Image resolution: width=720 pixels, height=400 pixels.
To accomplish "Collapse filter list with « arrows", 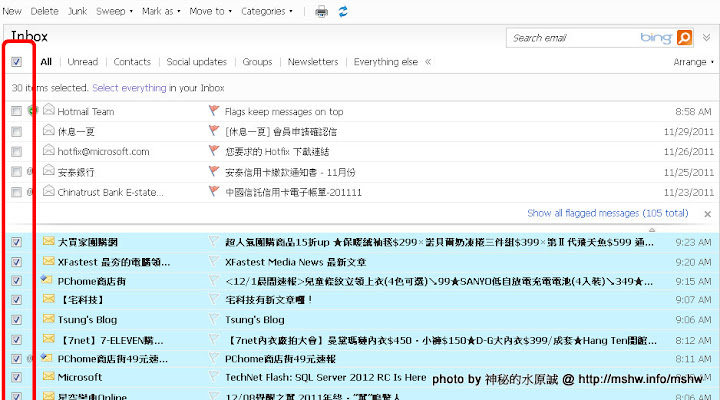I will pyautogui.click(x=428, y=62).
